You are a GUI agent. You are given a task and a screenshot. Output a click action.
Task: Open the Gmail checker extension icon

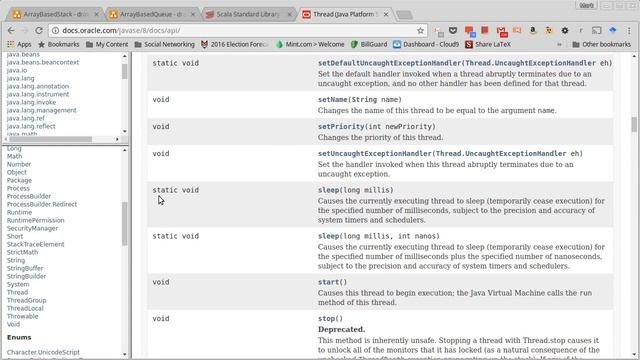(x=502, y=31)
